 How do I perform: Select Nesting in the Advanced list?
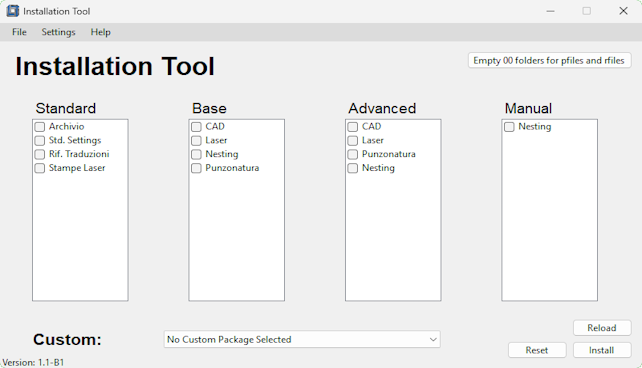[x=353, y=168]
